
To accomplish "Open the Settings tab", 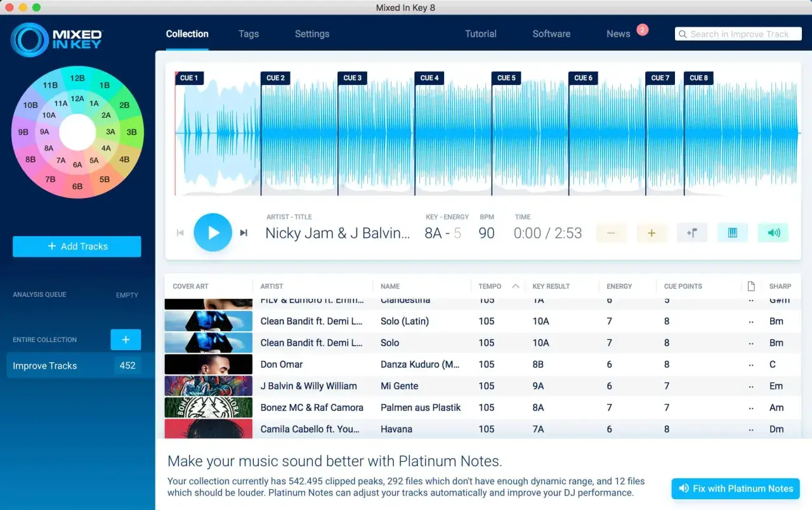I will coord(312,34).
